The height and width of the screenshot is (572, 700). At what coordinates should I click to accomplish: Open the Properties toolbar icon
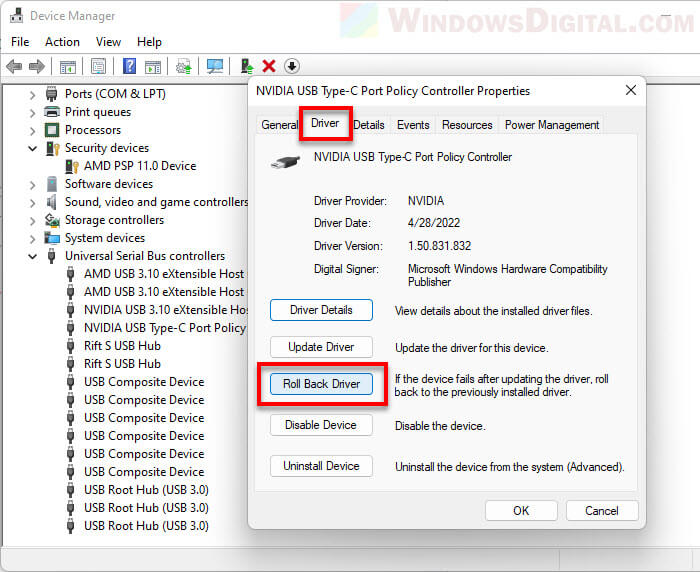[98, 67]
